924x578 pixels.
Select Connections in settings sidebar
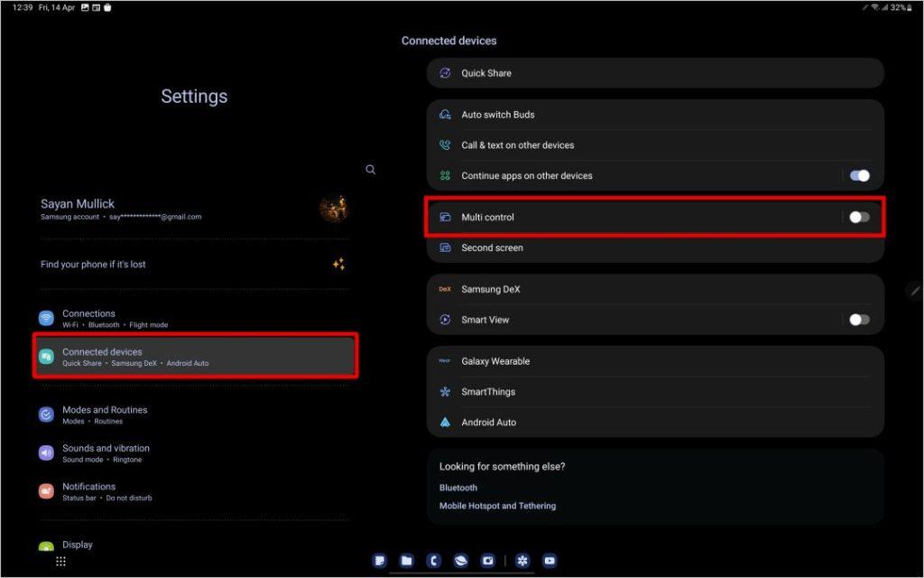pyautogui.click(x=195, y=319)
